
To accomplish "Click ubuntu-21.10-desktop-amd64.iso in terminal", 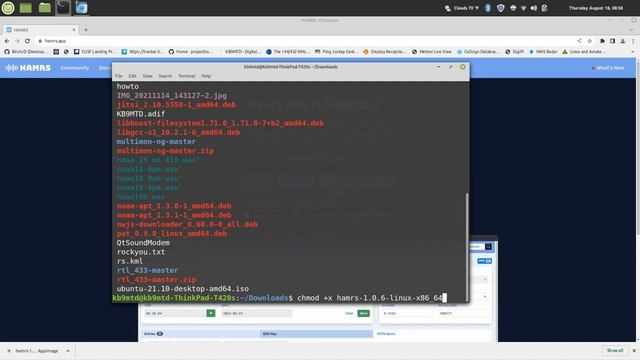I will pos(182,289).
